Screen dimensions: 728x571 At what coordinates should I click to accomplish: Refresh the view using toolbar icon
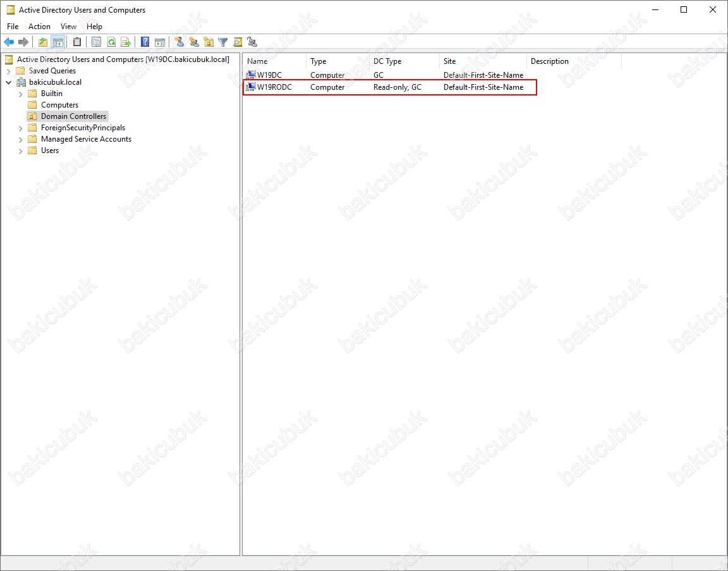click(111, 42)
